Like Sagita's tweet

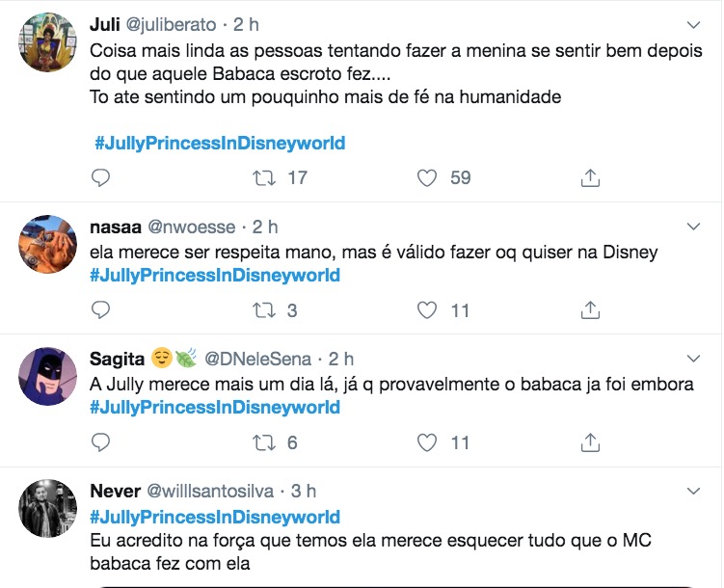click(427, 442)
